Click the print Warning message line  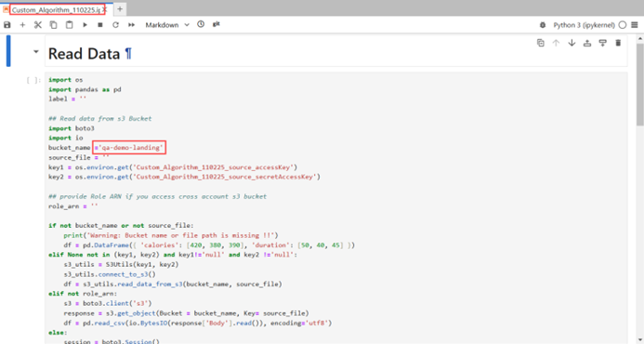[171, 235]
